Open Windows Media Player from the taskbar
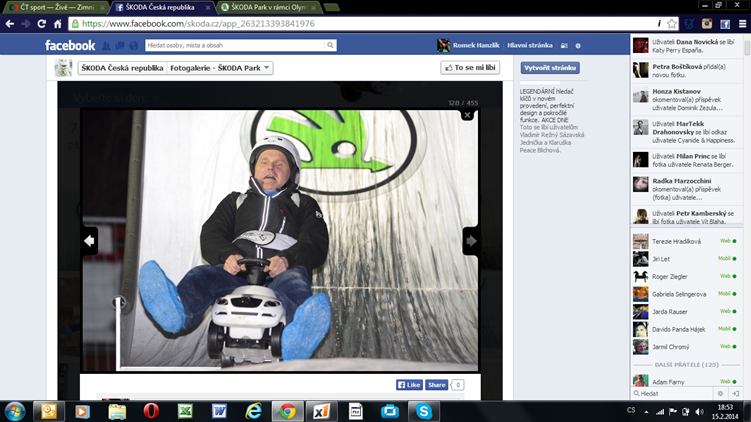 82,411
